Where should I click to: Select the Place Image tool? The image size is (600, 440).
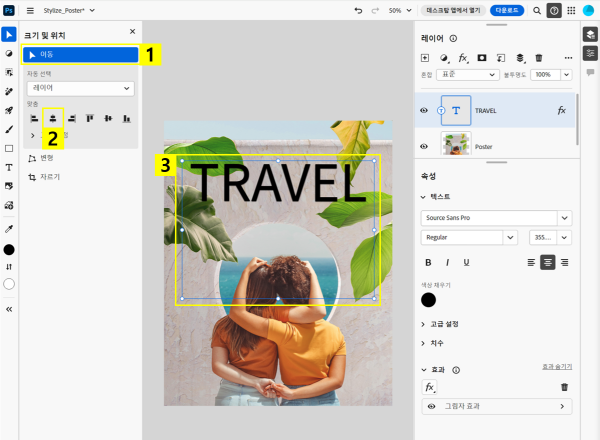click(x=9, y=186)
